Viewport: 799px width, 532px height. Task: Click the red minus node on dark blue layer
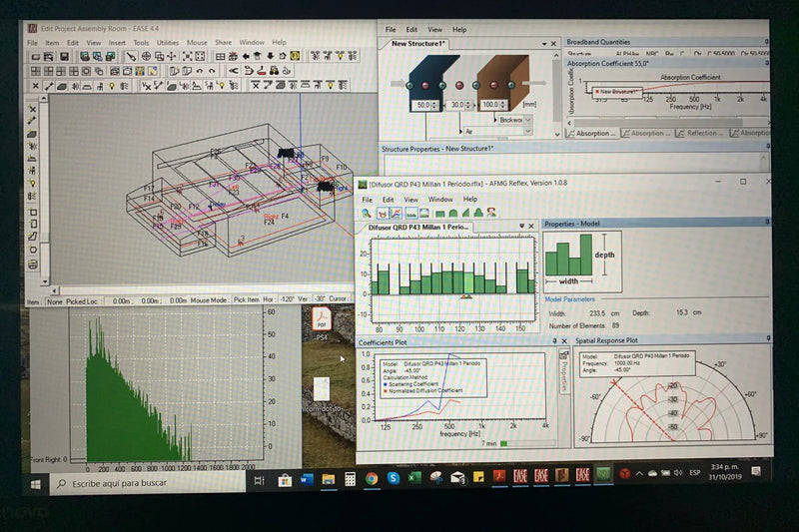click(426, 85)
